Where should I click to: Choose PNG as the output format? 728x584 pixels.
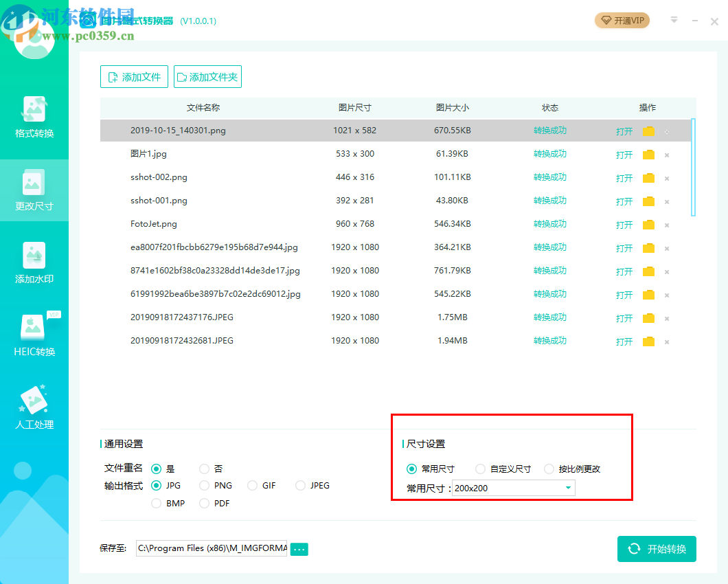pos(204,485)
